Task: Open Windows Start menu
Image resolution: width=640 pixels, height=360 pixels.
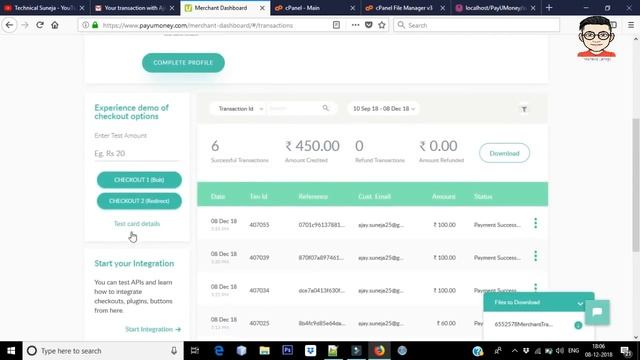Action: click(x=11, y=351)
